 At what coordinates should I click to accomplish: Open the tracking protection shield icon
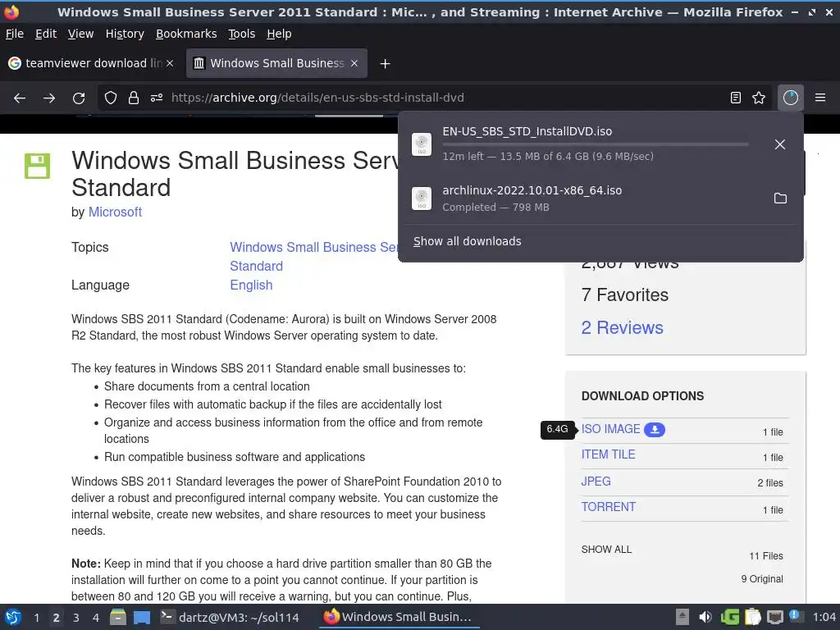111,98
